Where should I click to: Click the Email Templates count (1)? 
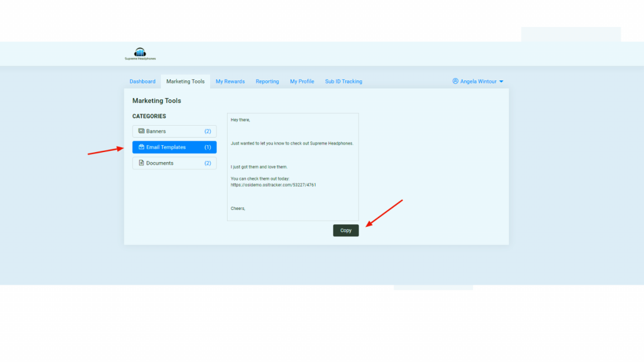pos(208,147)
